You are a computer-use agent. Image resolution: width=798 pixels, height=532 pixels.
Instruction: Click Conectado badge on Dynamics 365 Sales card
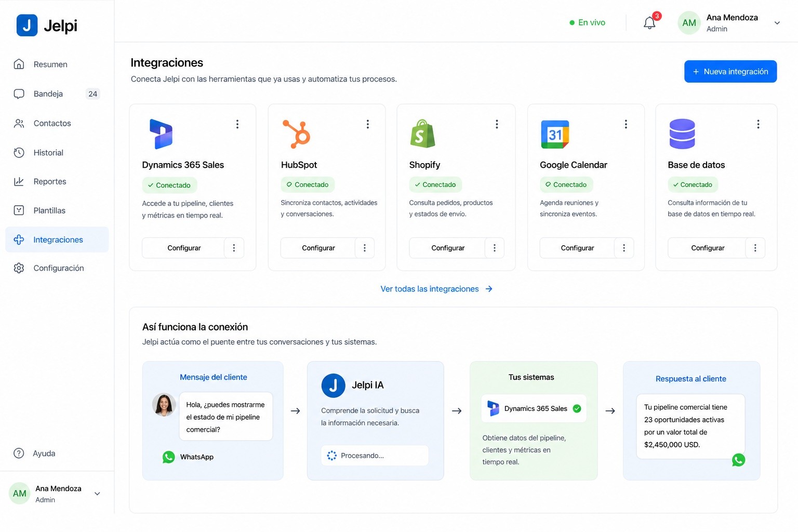point(169,185)
